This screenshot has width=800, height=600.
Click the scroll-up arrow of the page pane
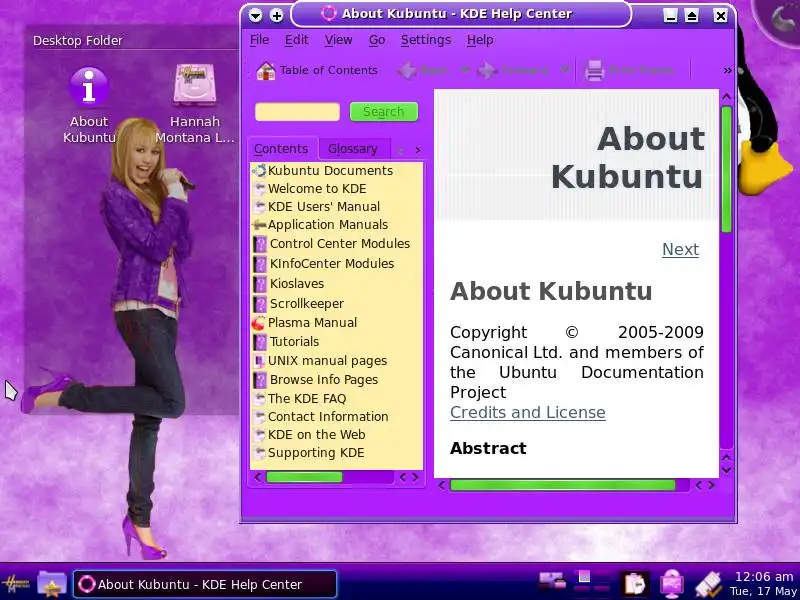tap(727, 96)
